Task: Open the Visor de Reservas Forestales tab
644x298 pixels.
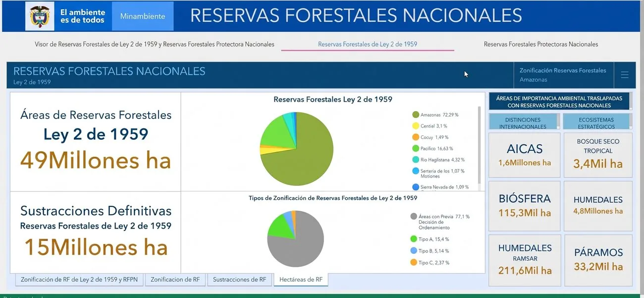Action: 155,44
